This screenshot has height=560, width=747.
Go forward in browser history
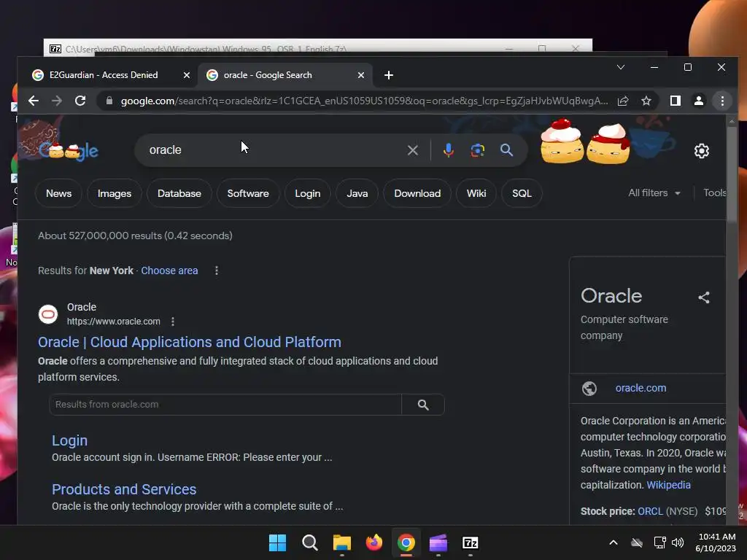[57, 101]
